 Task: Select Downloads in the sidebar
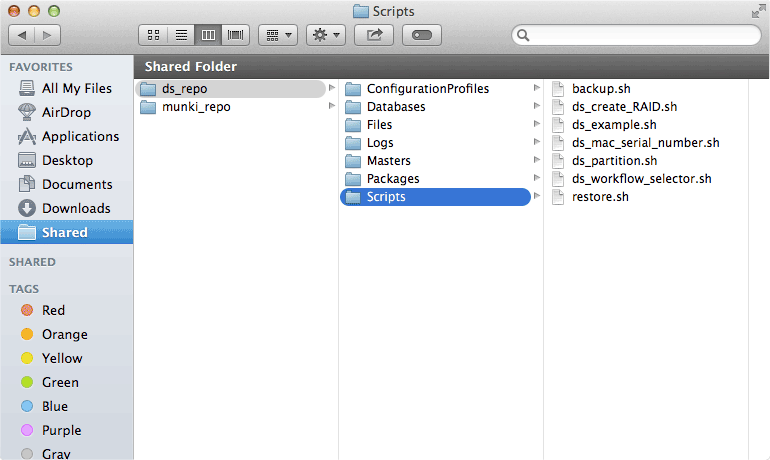coord(75,208)
